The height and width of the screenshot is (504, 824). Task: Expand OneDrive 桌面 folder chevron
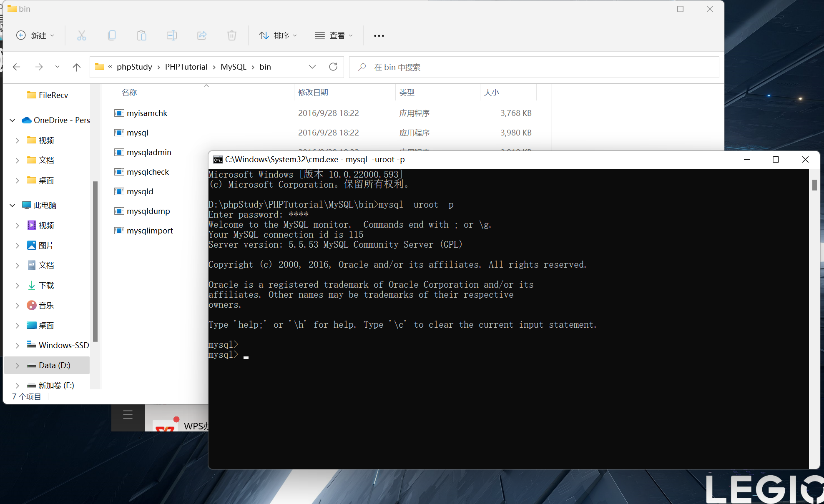point(17,180)
